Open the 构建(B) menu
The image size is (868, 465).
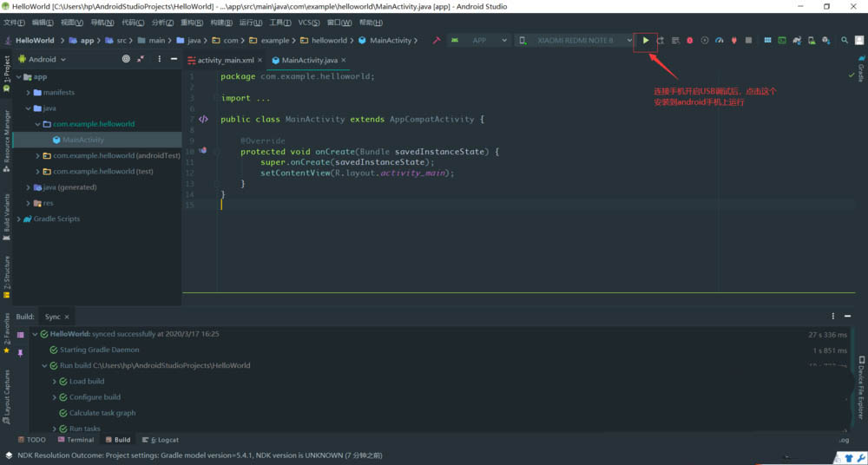221,23
